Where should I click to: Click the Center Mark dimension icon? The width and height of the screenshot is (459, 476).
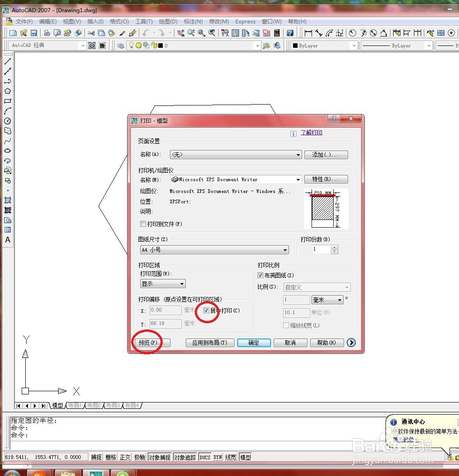[x=451, y=33]
